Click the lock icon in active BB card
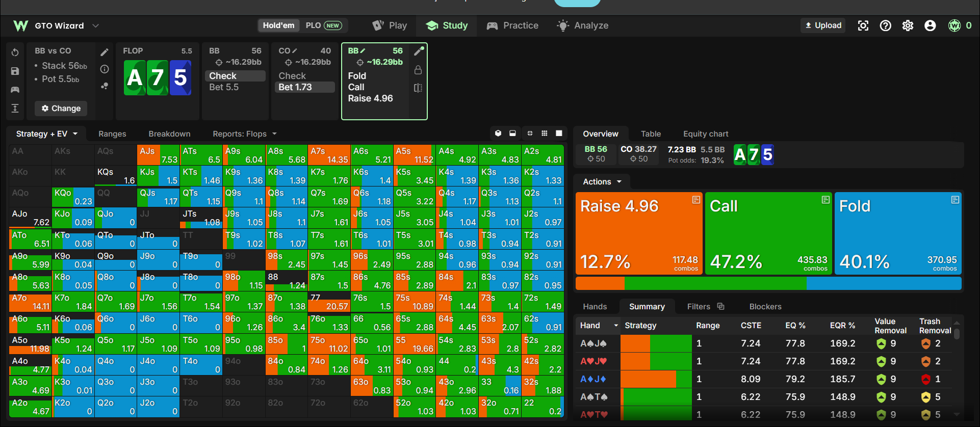 point(418,70)
